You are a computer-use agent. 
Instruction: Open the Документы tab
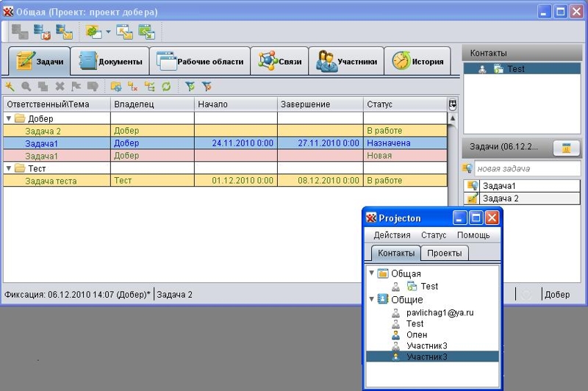[110, 61]
